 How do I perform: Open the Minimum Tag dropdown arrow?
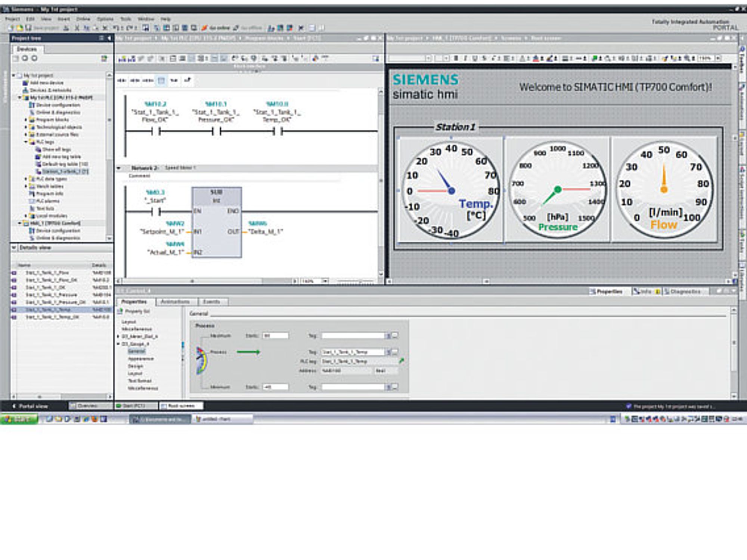(388, 387)
